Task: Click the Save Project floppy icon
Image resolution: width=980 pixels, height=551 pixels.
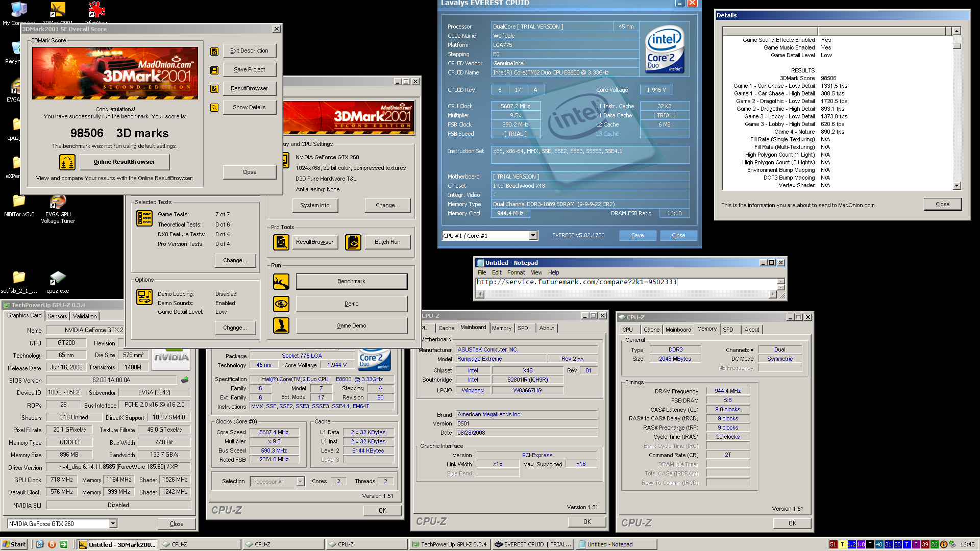Action: (214, 70)
